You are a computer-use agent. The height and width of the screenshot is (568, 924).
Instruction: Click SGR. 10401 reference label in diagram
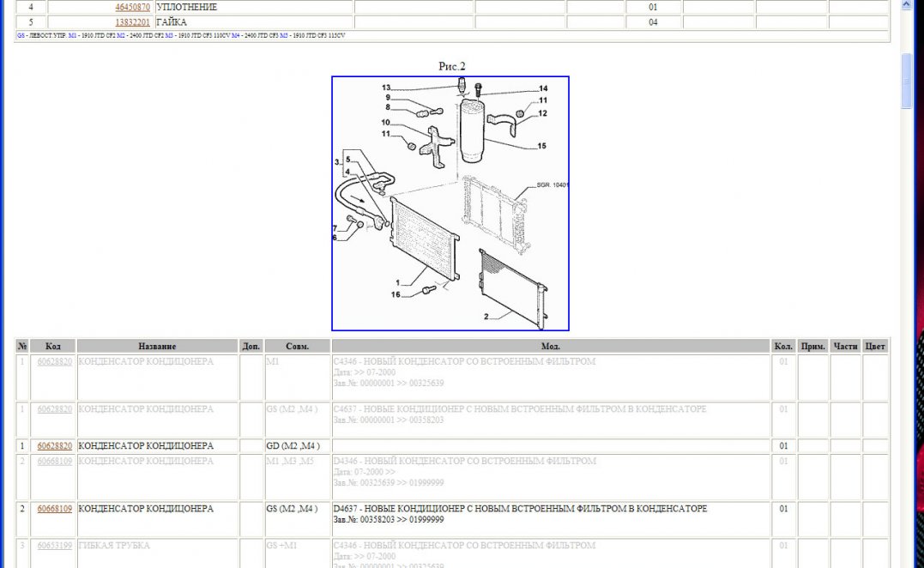[553, 184]
